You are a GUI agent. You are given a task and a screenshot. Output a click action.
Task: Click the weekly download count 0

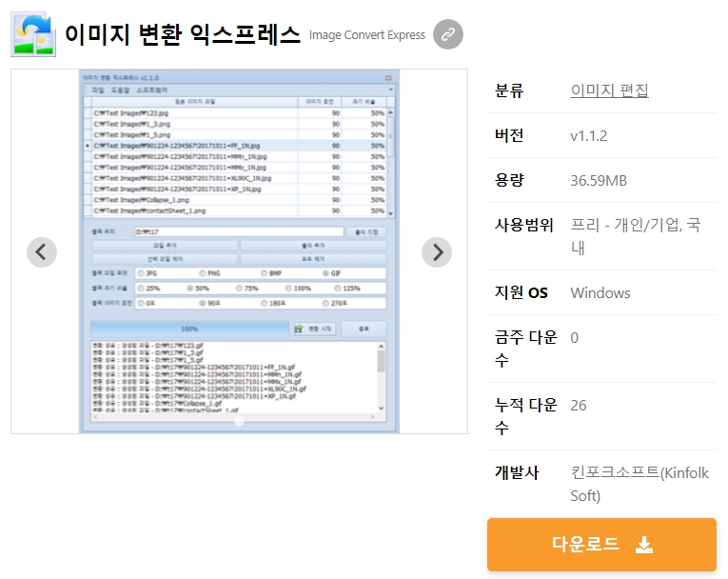(575, 338)
